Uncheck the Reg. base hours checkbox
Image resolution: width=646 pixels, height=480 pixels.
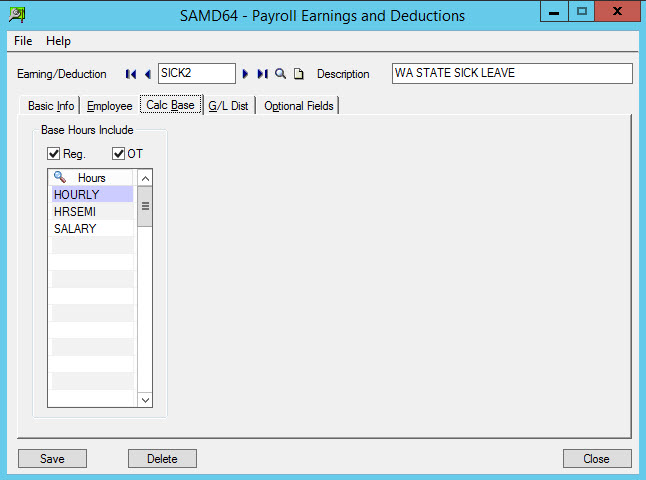(x=54, y=154)
